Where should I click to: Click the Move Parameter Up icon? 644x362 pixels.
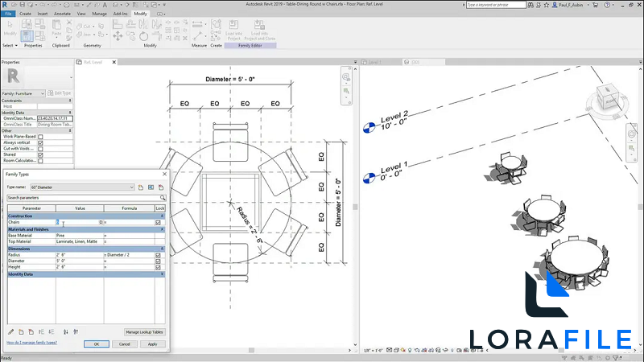click(x=41, y=331)
